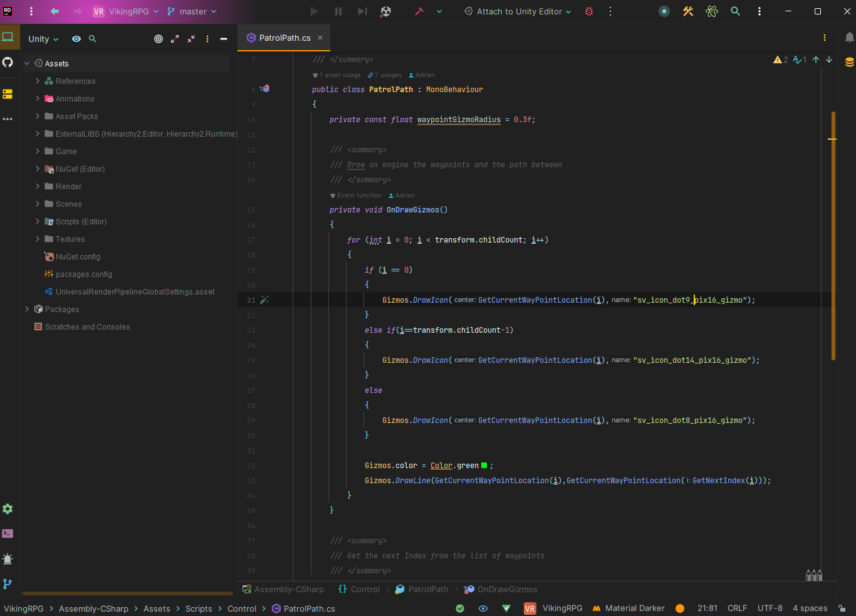
Task: Open Search Everywhere magnifier in title bar
Action: (736, 11)
